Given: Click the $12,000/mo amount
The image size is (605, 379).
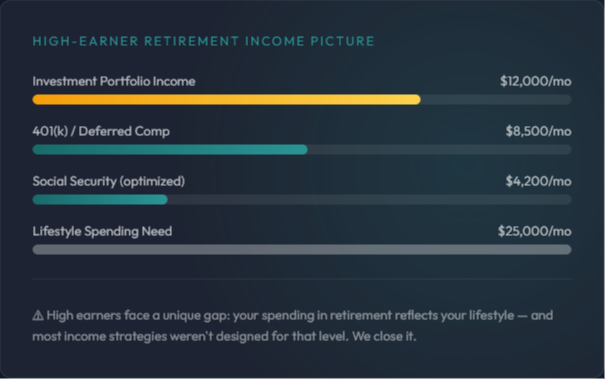Looking at the screenshot, I should 536,81.
